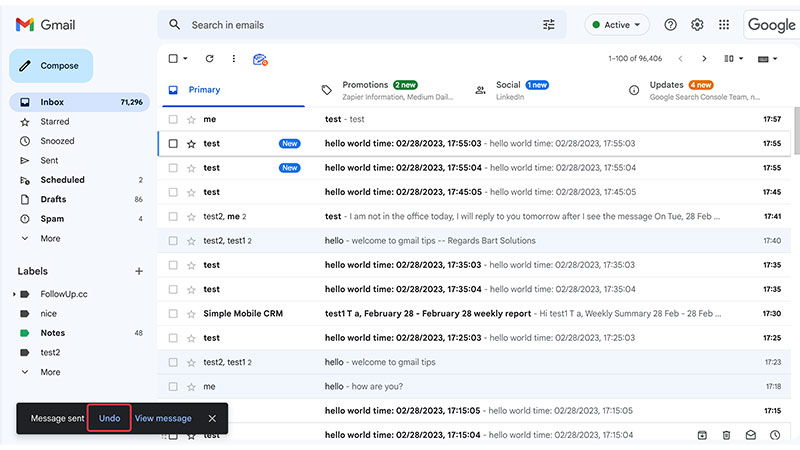Star the email from me titled test

(x=191, y=119)
